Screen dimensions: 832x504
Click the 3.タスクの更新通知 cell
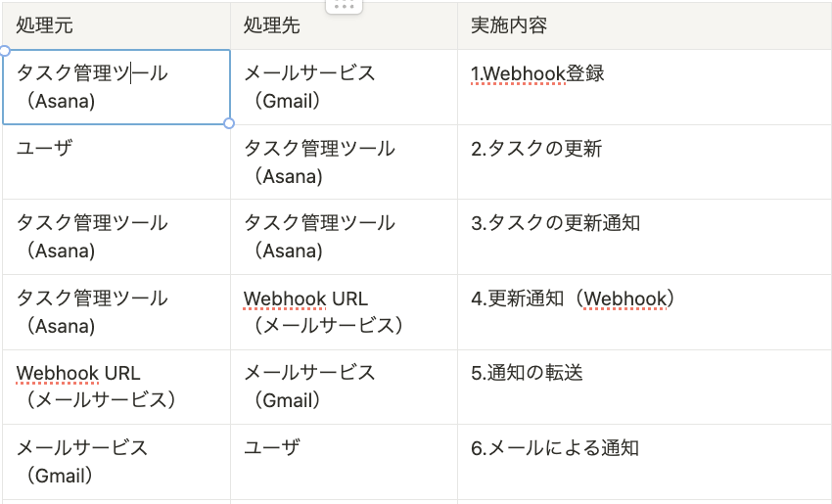click(645, 237)
